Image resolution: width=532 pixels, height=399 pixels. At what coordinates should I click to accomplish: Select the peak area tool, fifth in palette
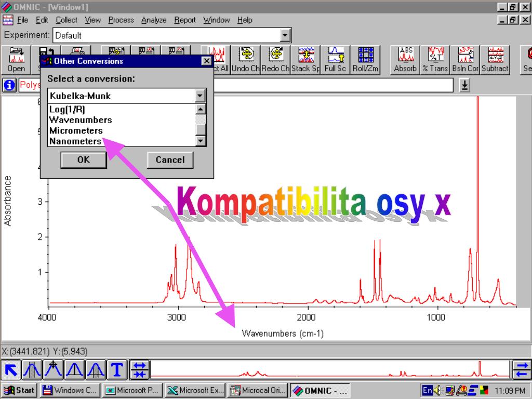tap(96, 369)
